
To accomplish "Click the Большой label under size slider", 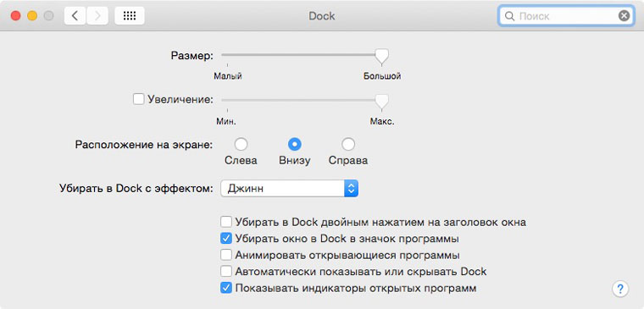I will [382, 76].
